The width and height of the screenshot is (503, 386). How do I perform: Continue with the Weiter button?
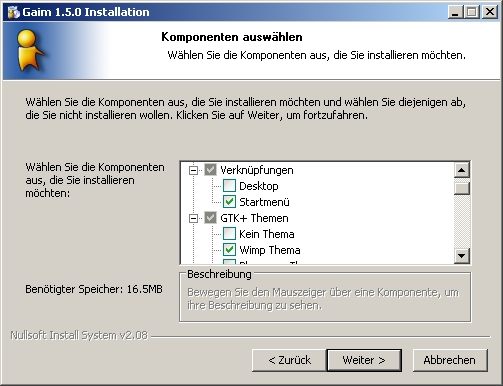tap(364, 360)
